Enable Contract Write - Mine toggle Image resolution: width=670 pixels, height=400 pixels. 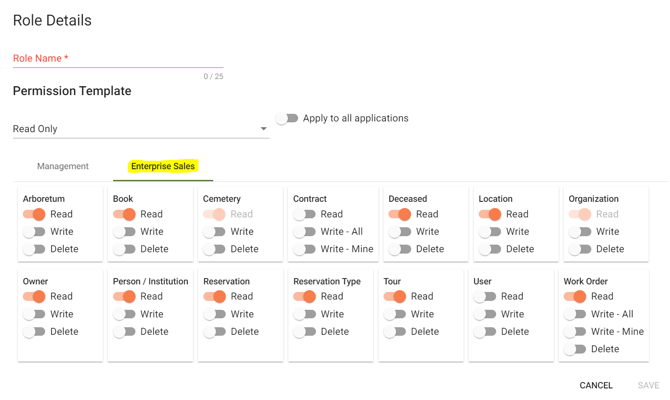click(304, 249)
